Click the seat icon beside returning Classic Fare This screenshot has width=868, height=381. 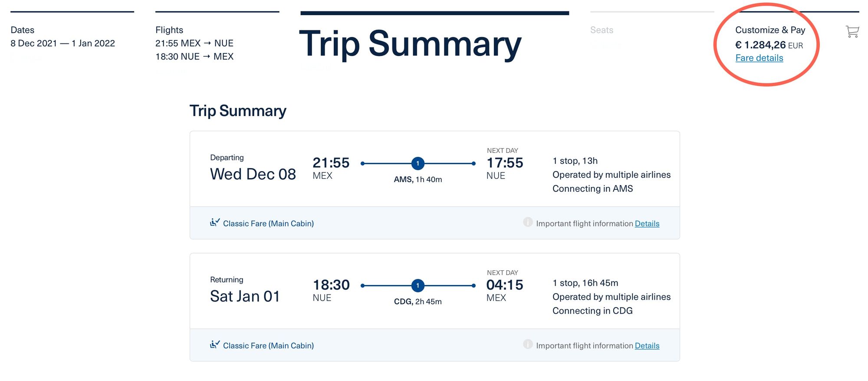[x=215, y=345]
